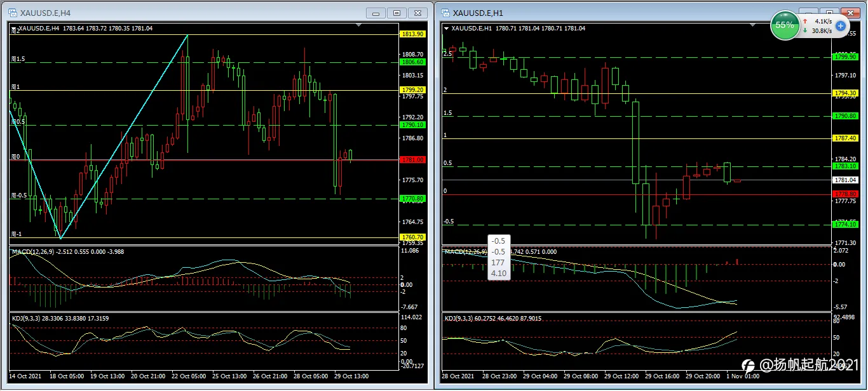Maximize the XAUUSD.E,H4 chart window
Image resolution: width=868 pixels, height=391 pixels.
coord(397,13)
